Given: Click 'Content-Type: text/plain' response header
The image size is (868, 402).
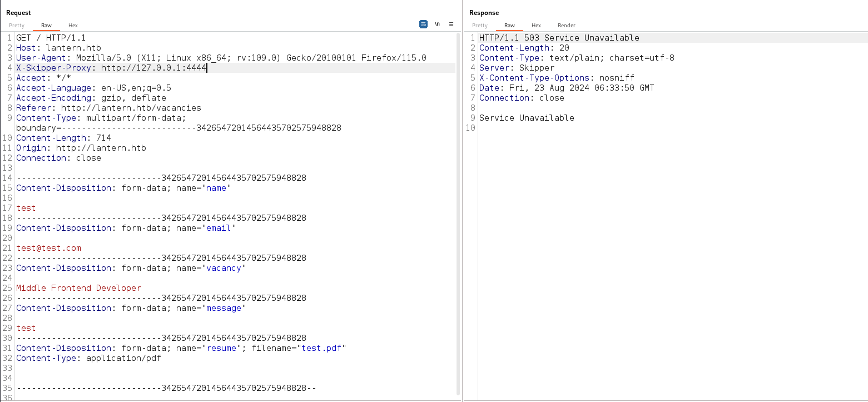Looking at the screenshot, I should click(x=577, y=58).
